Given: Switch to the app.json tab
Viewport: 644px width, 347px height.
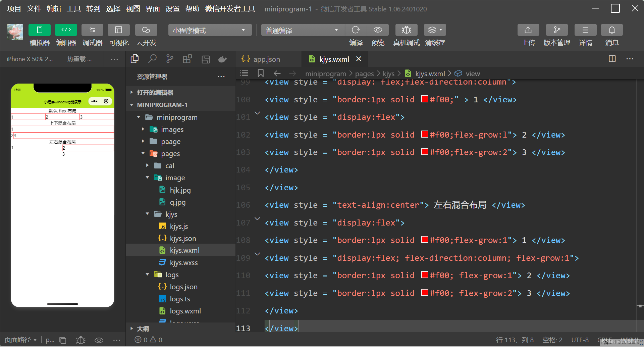Looking at the screenshot, I should 267,59.
